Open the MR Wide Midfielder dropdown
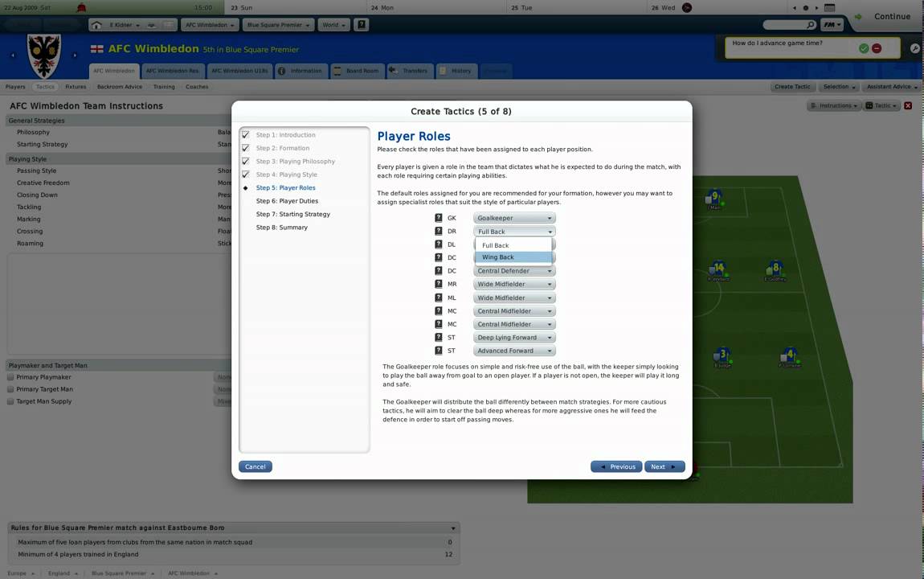The width and height of the screenshot is (924, 579). 514,284
